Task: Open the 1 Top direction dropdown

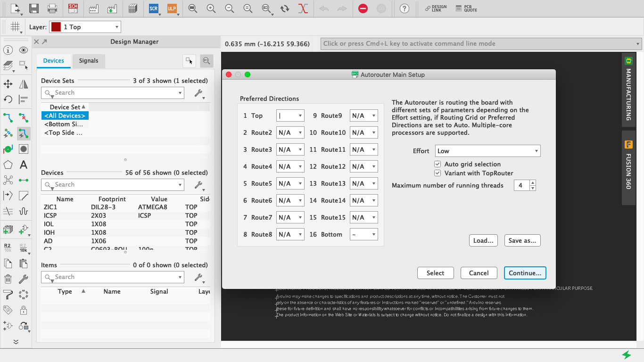Action: [x=290, y=115]
